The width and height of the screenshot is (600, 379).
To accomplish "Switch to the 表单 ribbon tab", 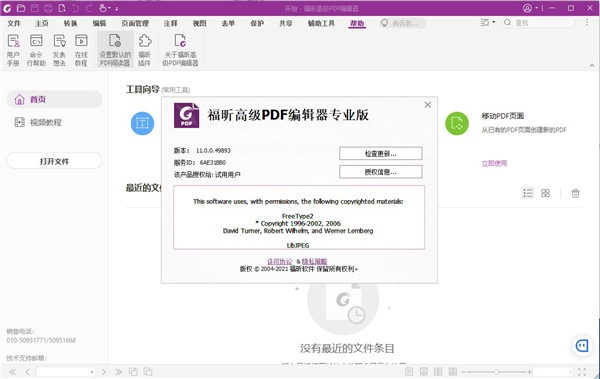I will coord(228,23).
